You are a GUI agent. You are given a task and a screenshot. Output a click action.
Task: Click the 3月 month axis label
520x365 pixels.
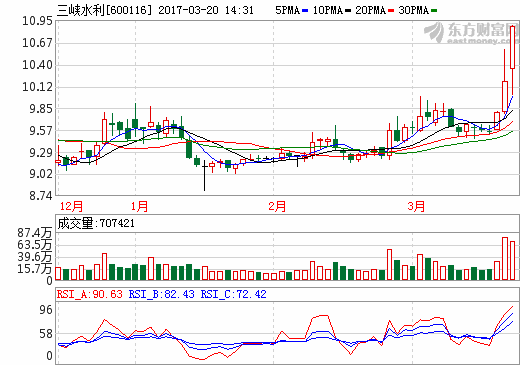(x=416, y=206)
